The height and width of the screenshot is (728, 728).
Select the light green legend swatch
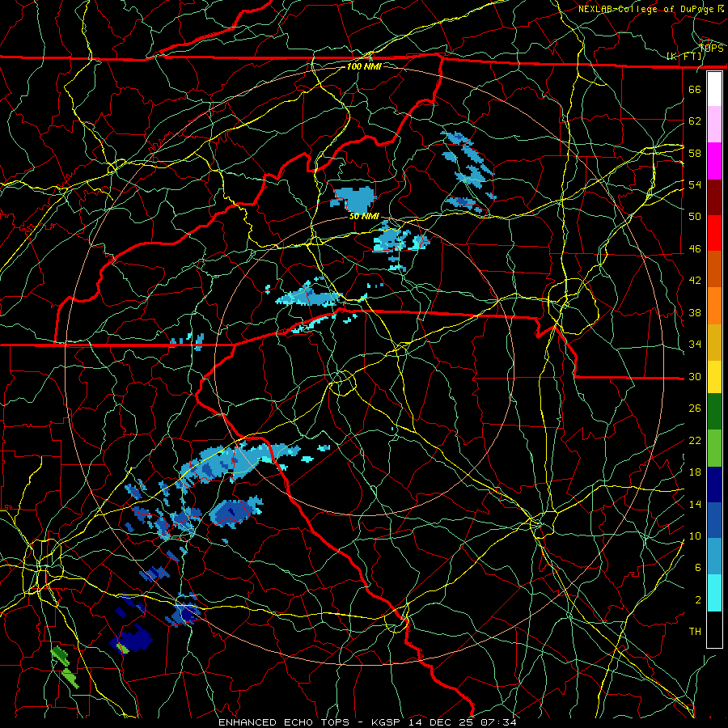pos(714,448)
